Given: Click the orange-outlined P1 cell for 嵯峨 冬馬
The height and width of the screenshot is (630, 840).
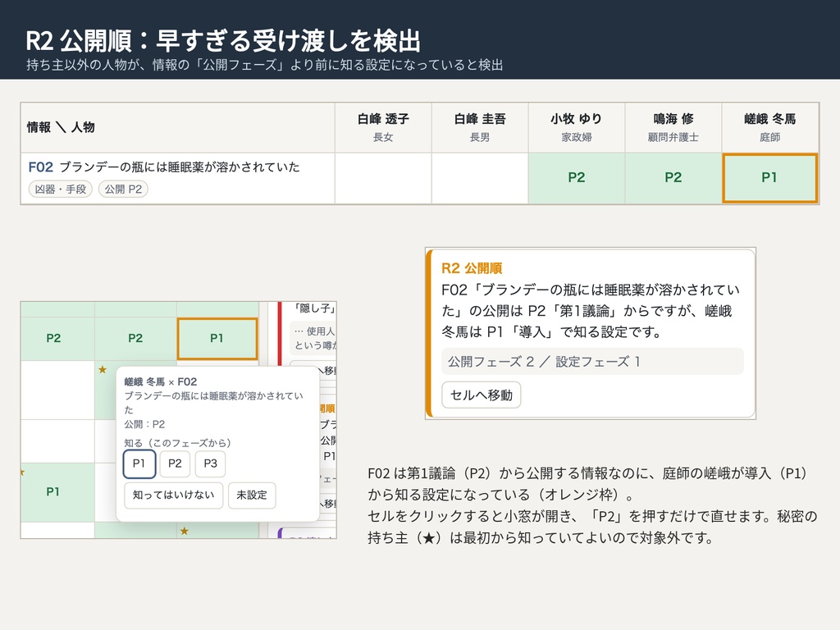Looking at the screenshot, I should click(769, 178).
